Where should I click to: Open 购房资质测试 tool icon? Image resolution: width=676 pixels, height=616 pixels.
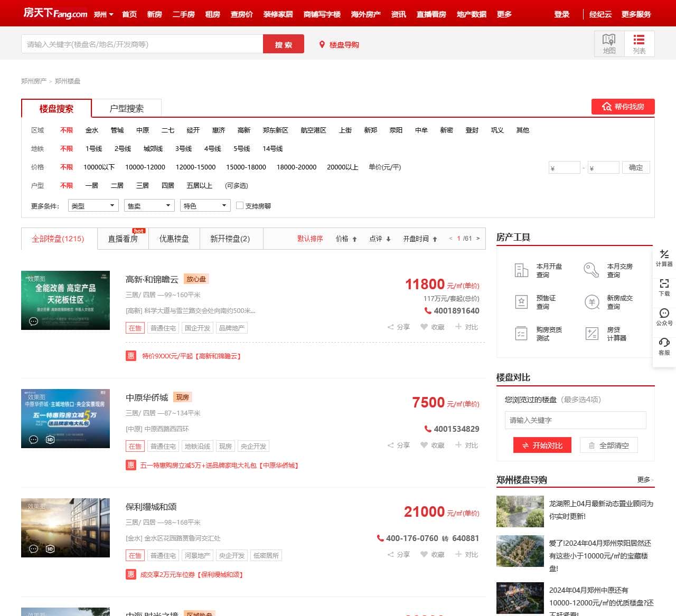pyautogui.click(x=521, y=334)
